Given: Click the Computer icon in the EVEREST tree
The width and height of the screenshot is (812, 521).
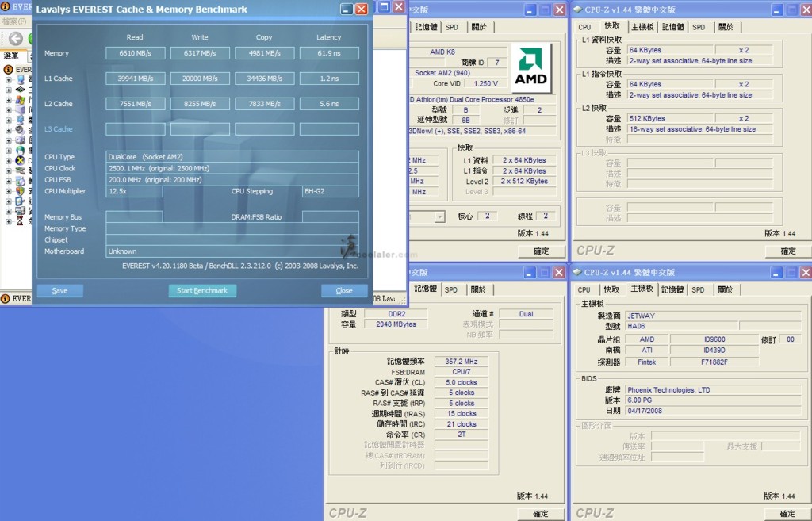Looking at the screenshot, I should (x=21, y=80).
